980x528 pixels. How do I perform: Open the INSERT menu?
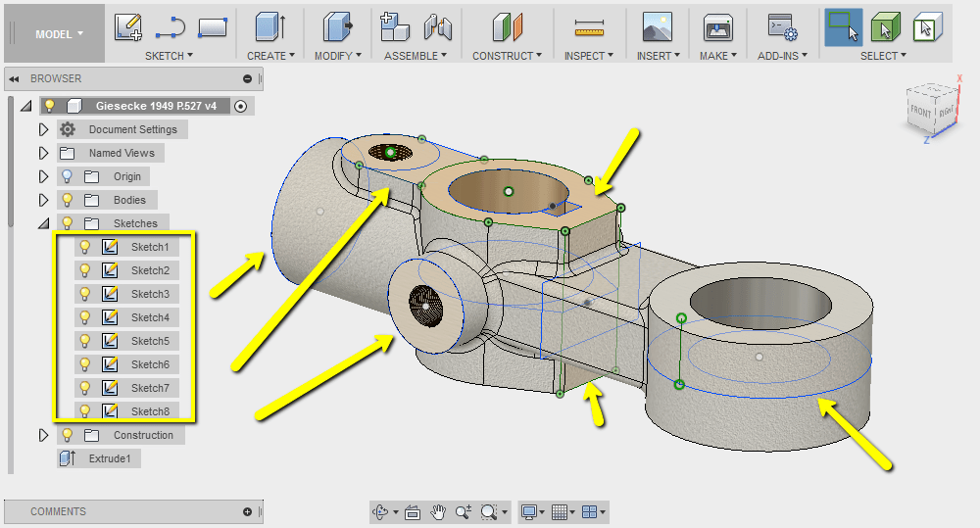coord(659,56)
